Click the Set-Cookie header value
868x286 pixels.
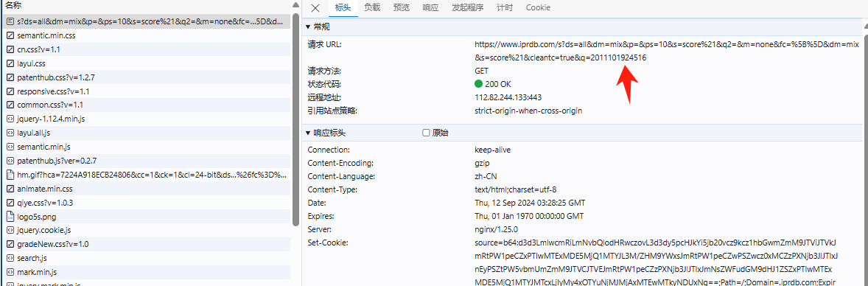[656, 262]
